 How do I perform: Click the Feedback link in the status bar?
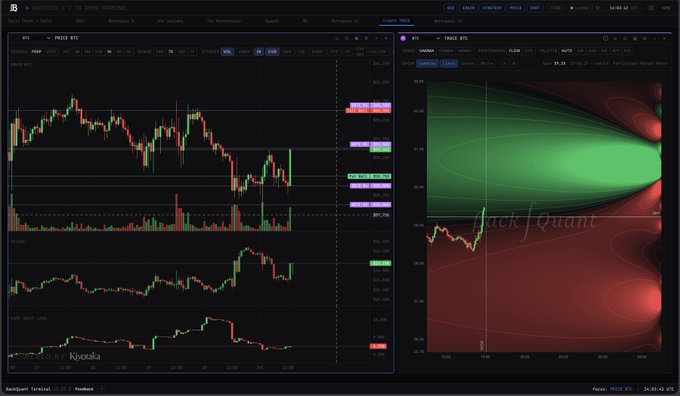tap(84, 389)
